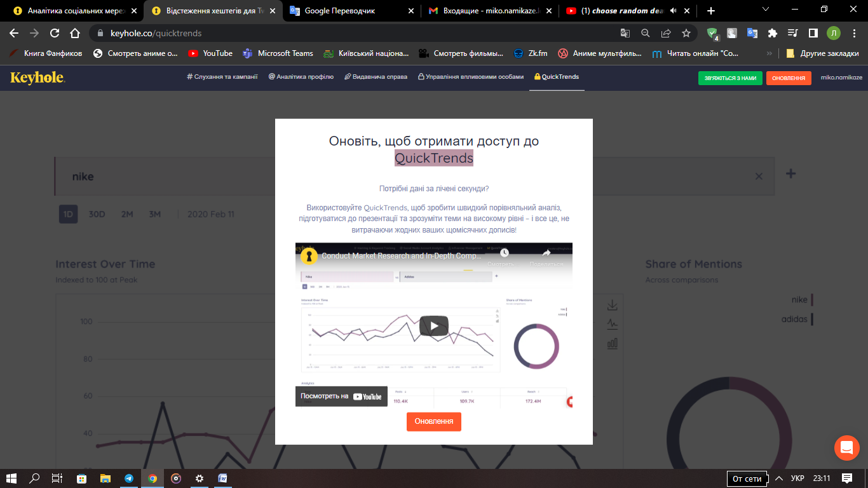Reload the page

tap(55, 33)
